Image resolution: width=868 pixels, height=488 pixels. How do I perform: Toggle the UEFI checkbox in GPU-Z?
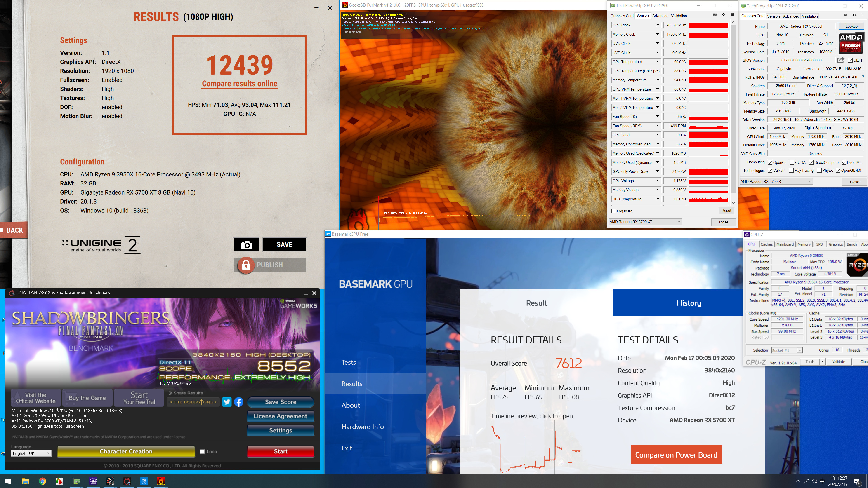tap(850, 60)
